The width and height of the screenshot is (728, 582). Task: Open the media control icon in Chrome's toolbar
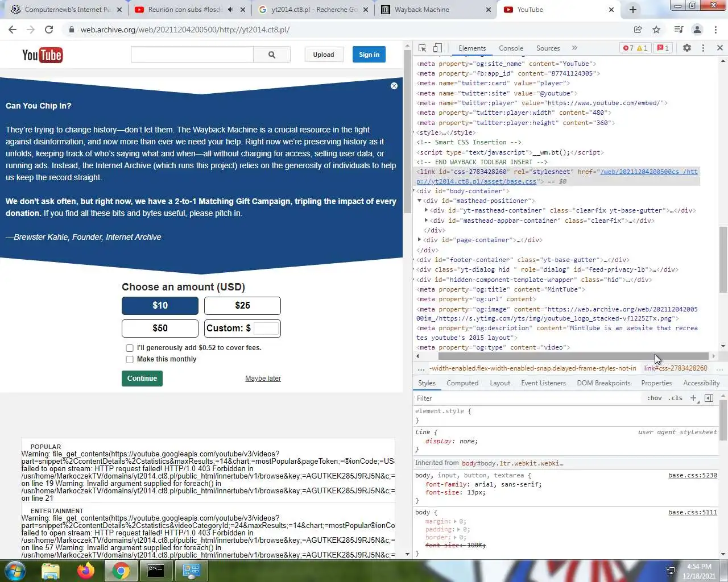tap(679, 30)
